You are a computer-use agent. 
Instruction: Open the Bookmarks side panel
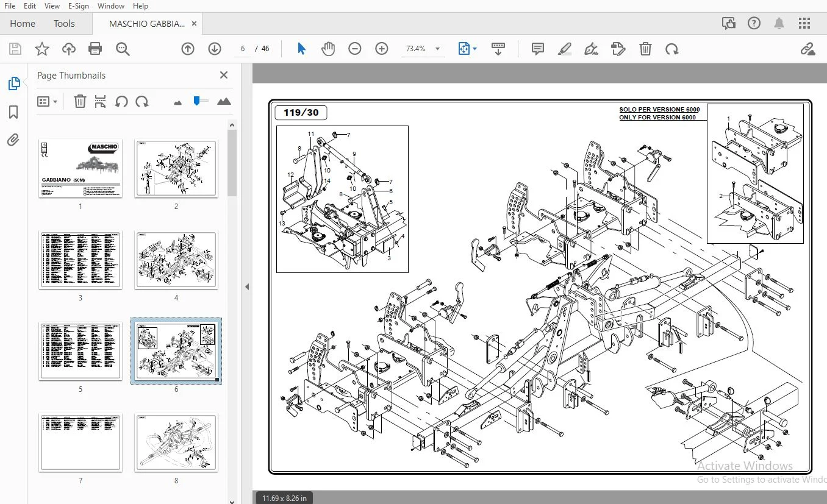pyautogui.click(x=13, y=112)
